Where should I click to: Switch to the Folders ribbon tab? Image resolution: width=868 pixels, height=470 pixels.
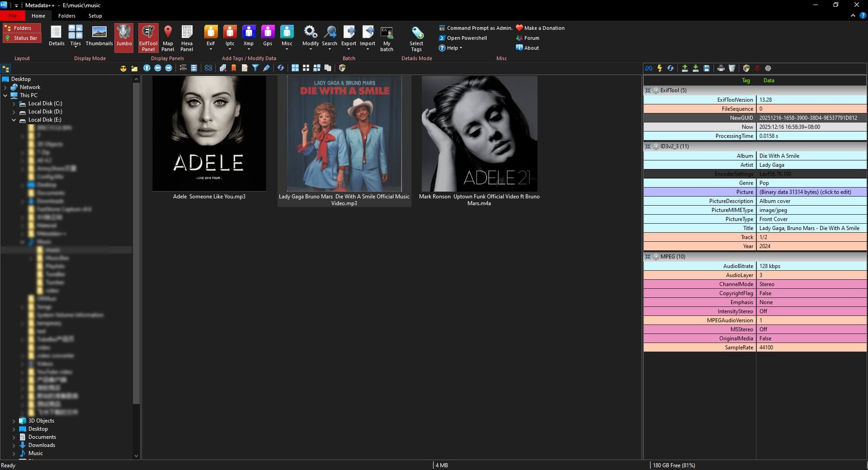click(x=67, y=16)
